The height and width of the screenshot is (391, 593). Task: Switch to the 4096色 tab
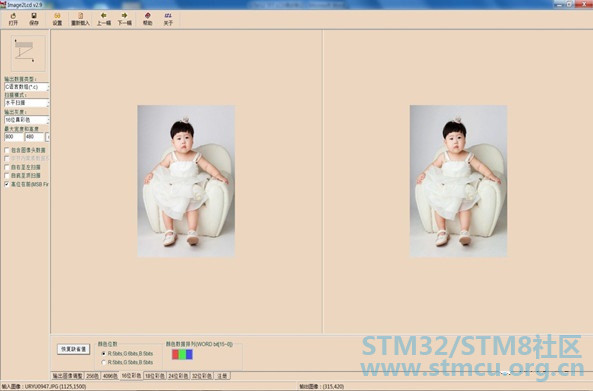(110, 376)
